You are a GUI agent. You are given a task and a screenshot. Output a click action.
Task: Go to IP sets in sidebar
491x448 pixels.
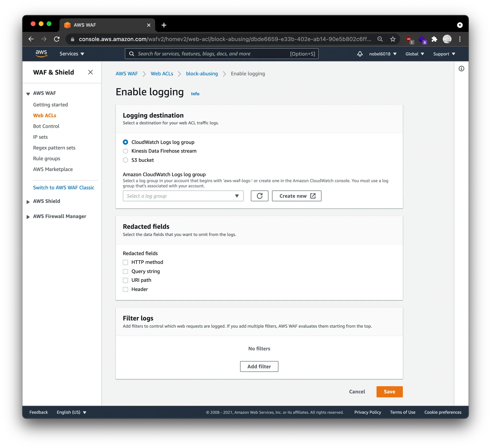(41, 137)
